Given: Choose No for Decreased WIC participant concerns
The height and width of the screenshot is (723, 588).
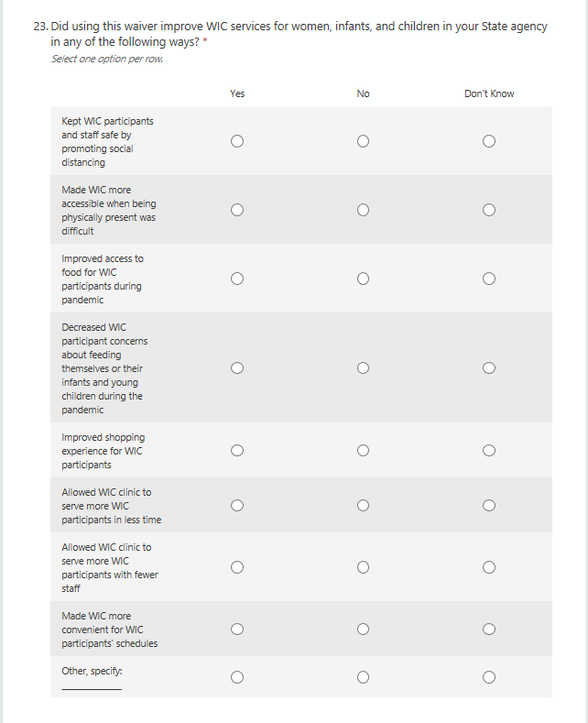Looking at the screenshot, I should click(x=364, y=368).
